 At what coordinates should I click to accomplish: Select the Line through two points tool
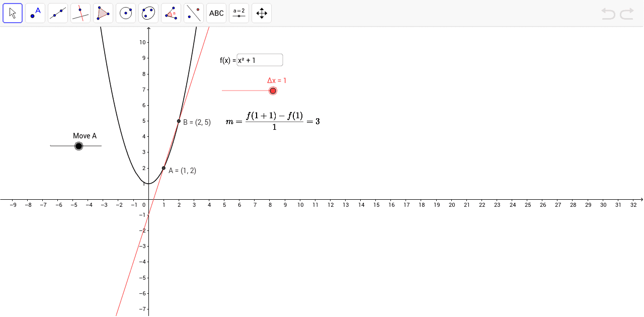(x=58, y=13)
